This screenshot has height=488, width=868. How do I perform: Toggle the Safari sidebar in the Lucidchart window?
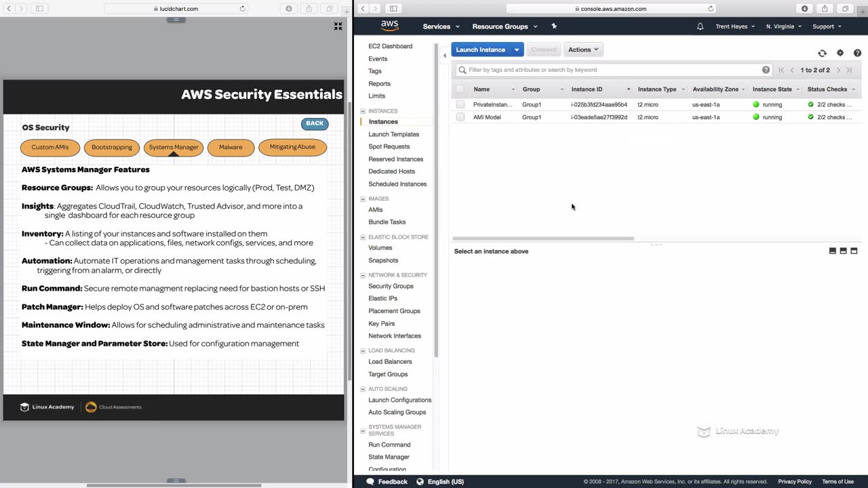pyautogui.click(x=39, y=9)
